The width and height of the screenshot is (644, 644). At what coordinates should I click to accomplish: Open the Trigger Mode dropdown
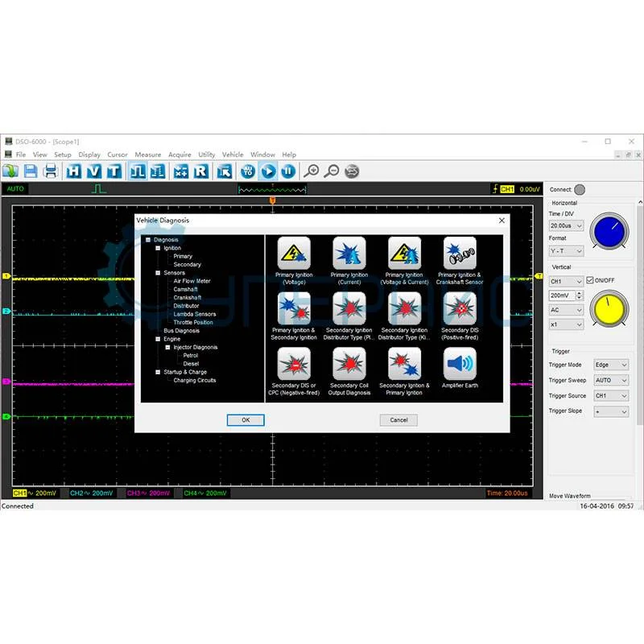(610, 365)
